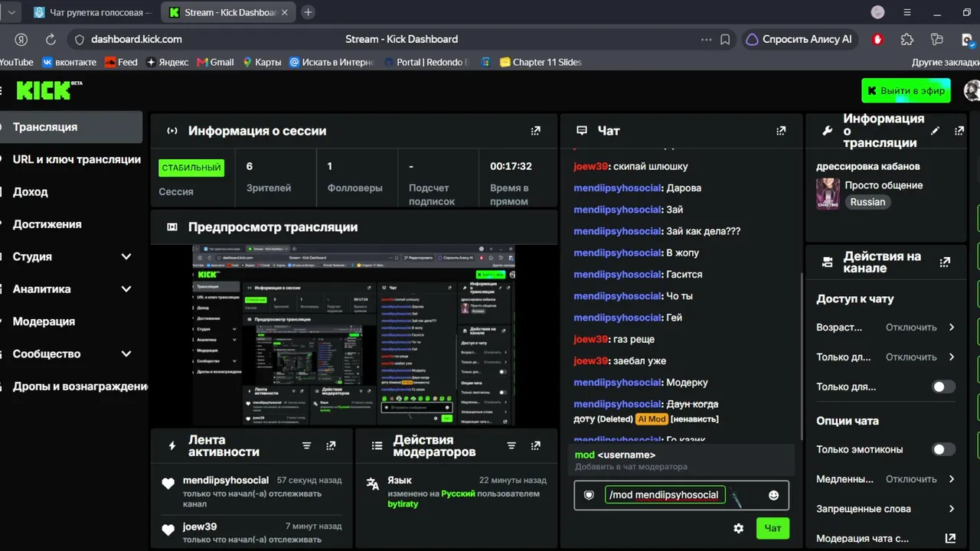This screenshot has width=980, height=551.
Task: Toggle the Только для... switch
Action: (x=944, y=386)
